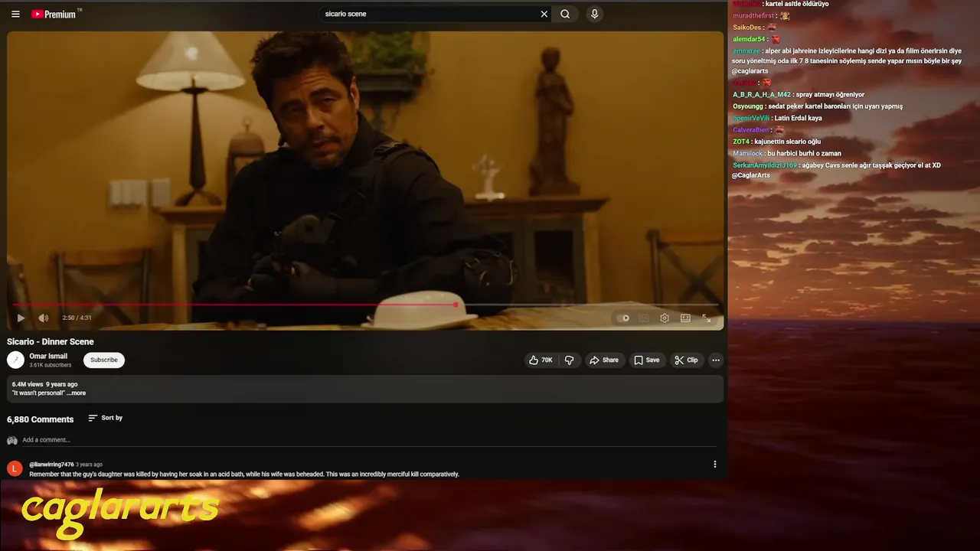
Task: Seek using the red progress bar handle
Action: click(456, 305)
